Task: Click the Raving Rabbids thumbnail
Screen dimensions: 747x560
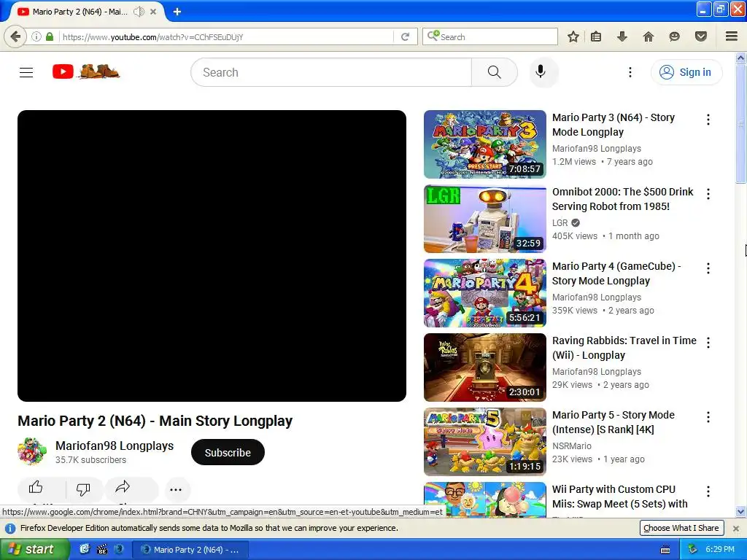Action: coord(485,367)
